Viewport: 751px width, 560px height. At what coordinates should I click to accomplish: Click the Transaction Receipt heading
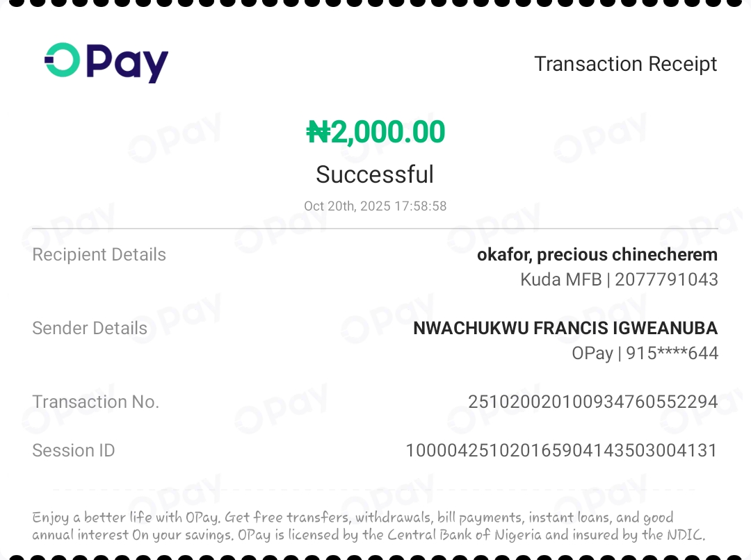click(x=625, y=64)
